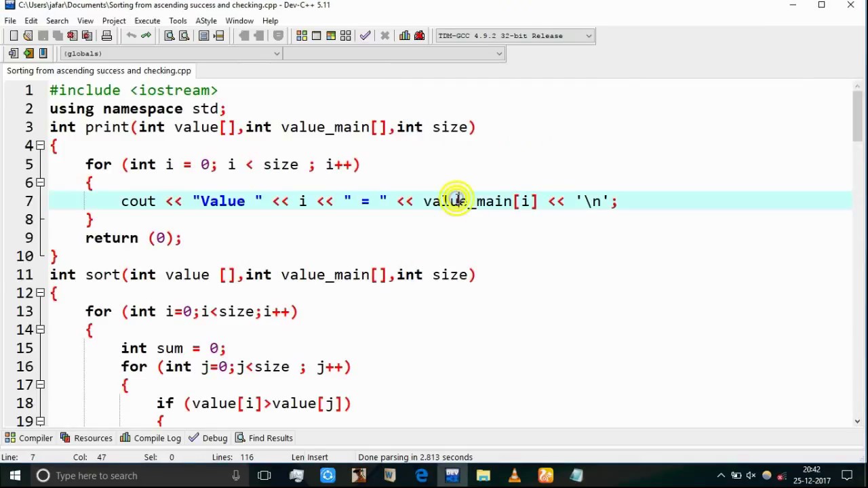
Task: Click the Redo arrow icon
Action: tap(146, 36)
